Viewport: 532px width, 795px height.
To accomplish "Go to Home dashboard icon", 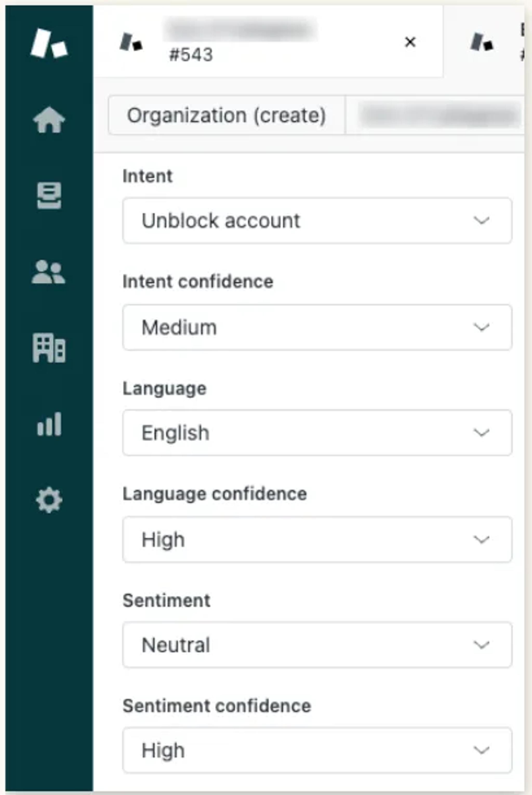I will (x=49, y=120).
